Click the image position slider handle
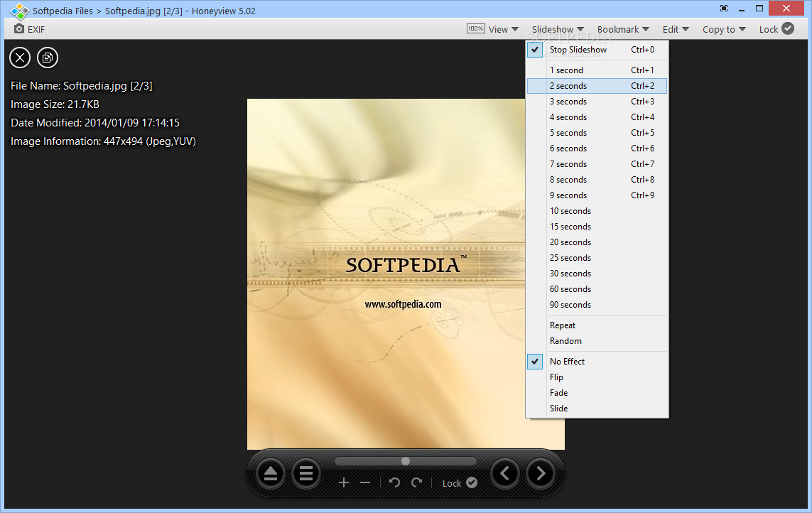 406,461
